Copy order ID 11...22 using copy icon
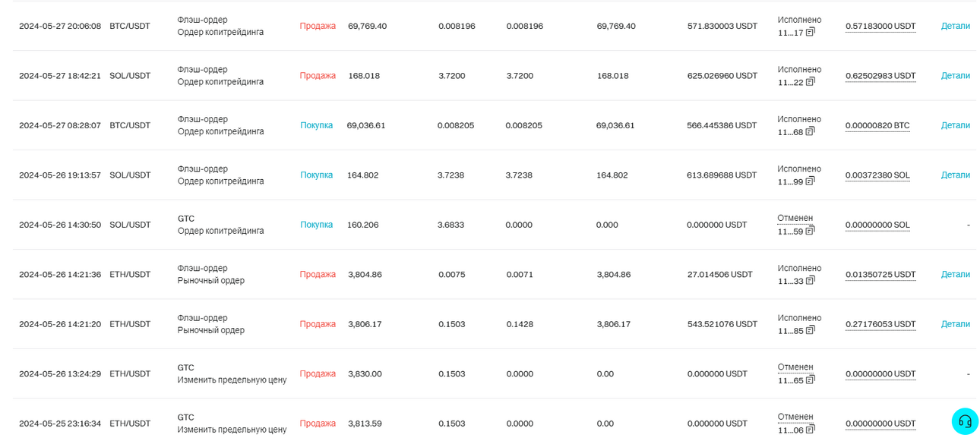This screenshot has height=441, width=980. [x=811, y=82]
